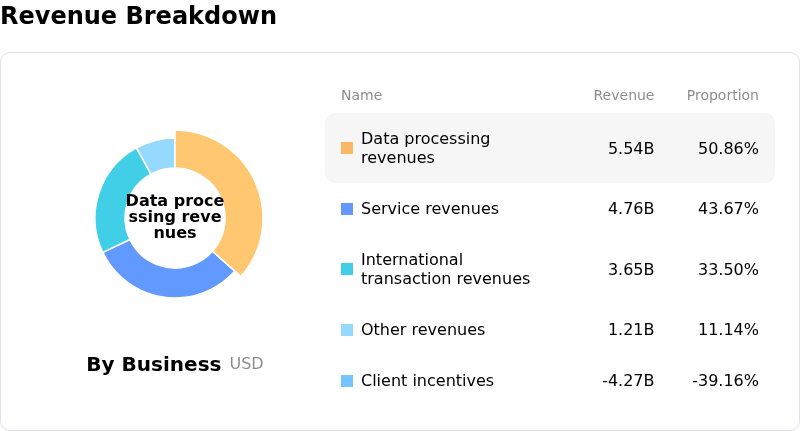Sort by the Revenue column header
Screen dimensions: 800x431
tap(623, 96)
